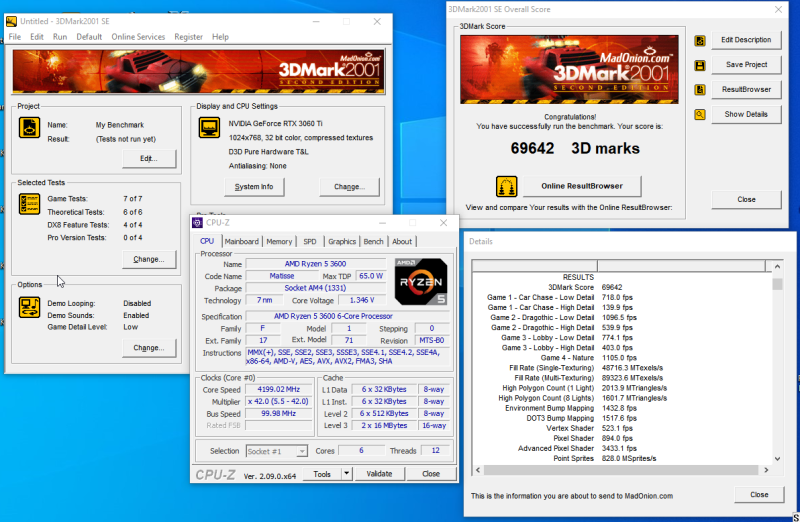Click the Details horizontal scrollbar right arrow

pos(766,470)
